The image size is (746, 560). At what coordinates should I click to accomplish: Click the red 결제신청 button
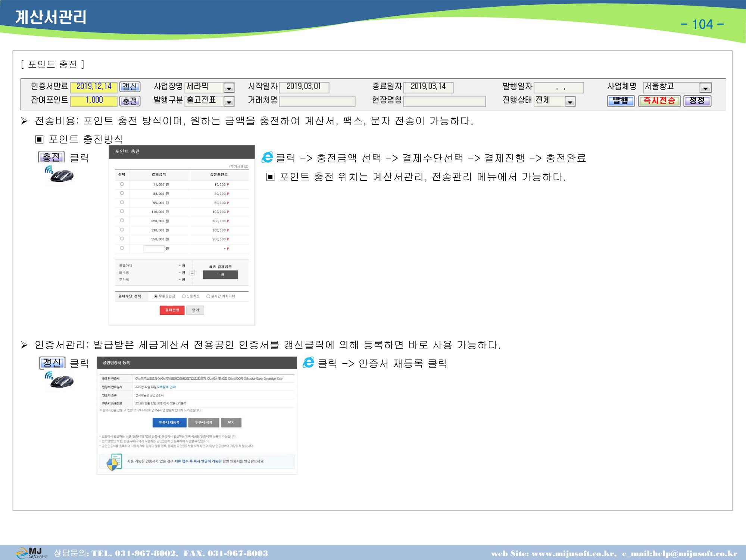click(x=172, y=310)
